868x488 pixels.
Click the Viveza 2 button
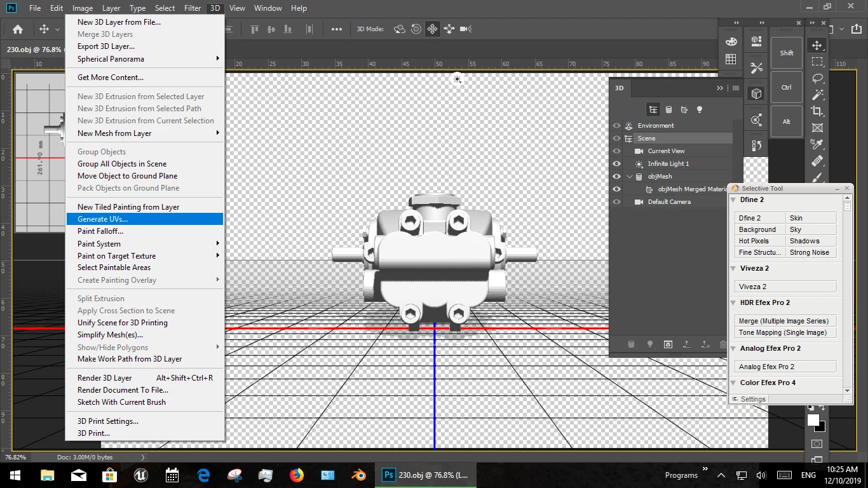(785, 287)
